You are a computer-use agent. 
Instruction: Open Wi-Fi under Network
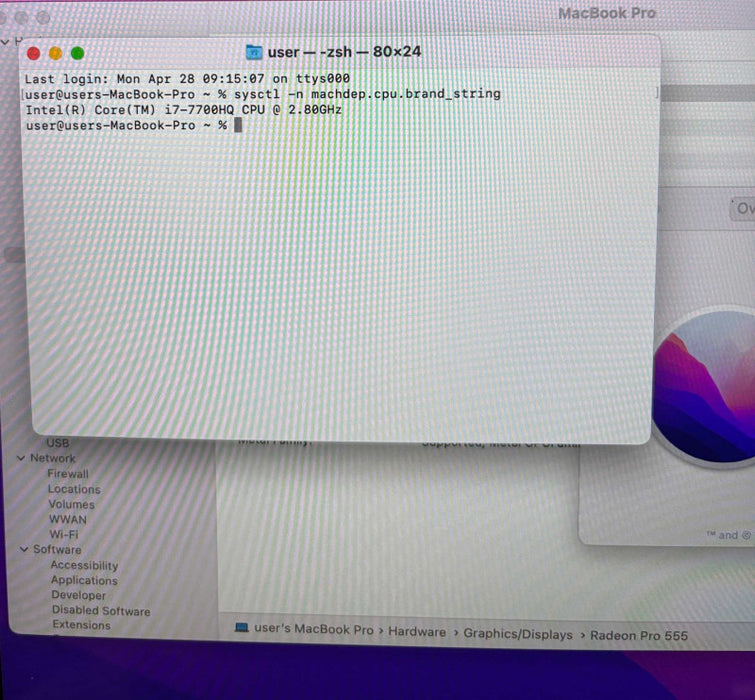(x=64, y=534)
